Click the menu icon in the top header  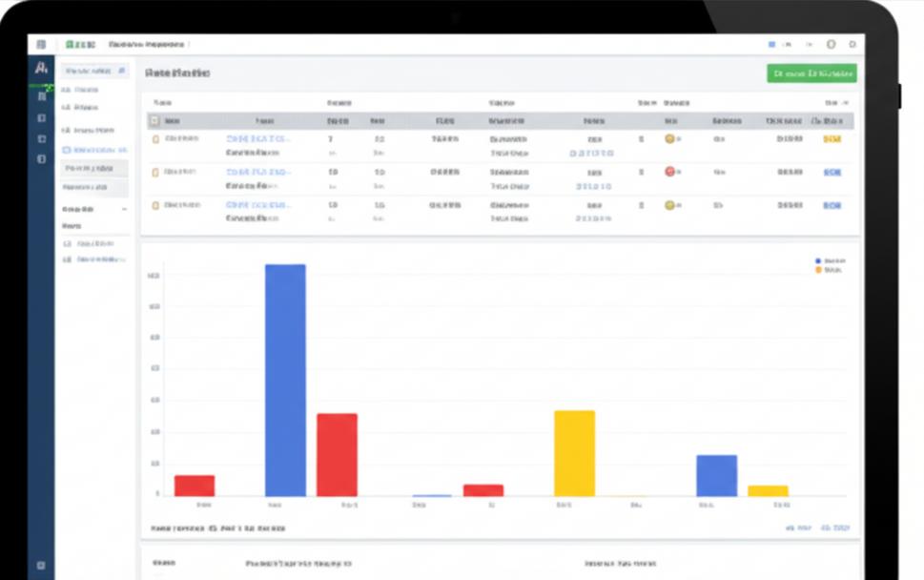[41, 45]
